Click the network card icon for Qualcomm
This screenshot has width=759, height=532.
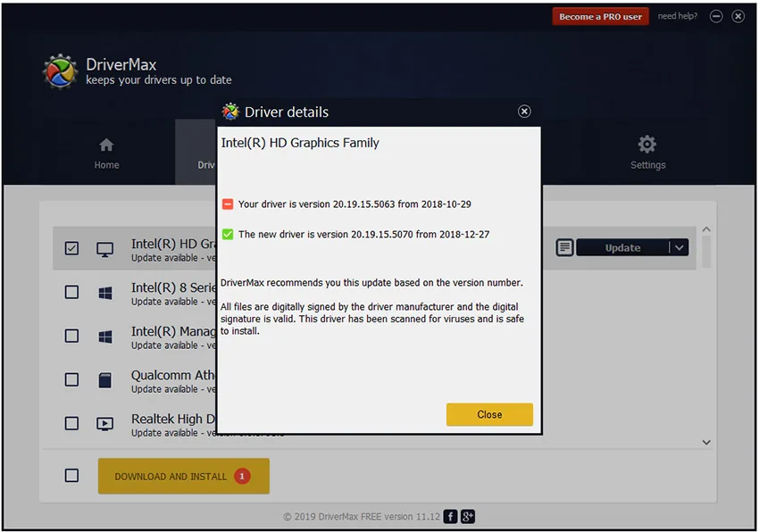(x=105, y=380)
